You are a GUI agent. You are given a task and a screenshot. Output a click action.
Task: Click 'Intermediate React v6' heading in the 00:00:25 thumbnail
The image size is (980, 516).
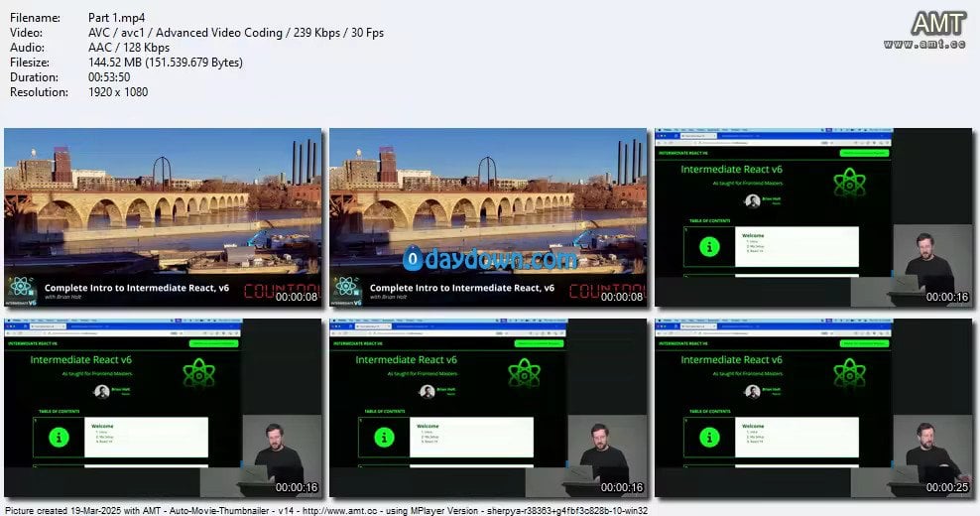click(x=731, y=359)
